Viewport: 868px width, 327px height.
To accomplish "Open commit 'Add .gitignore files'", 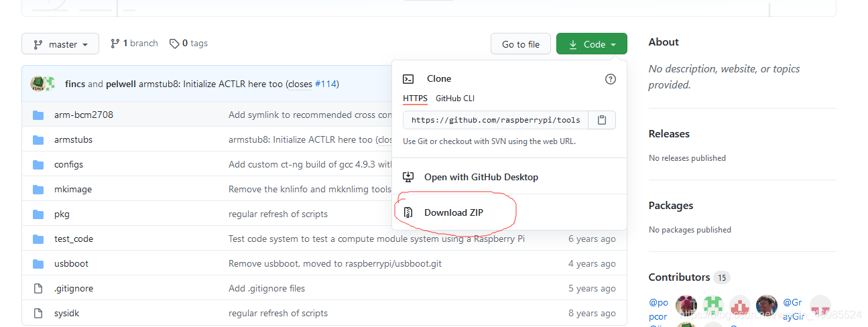I will pos(267,288).
